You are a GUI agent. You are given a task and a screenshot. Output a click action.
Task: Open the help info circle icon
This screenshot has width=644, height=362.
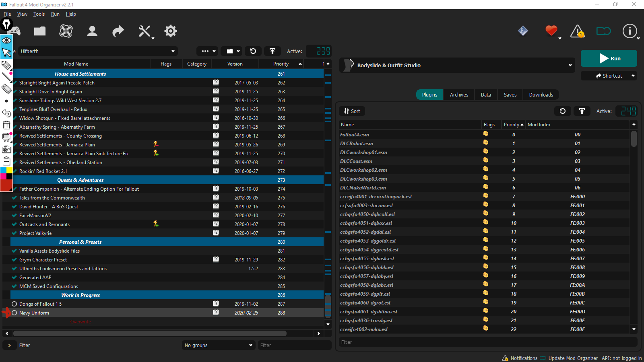pos(630,31)
